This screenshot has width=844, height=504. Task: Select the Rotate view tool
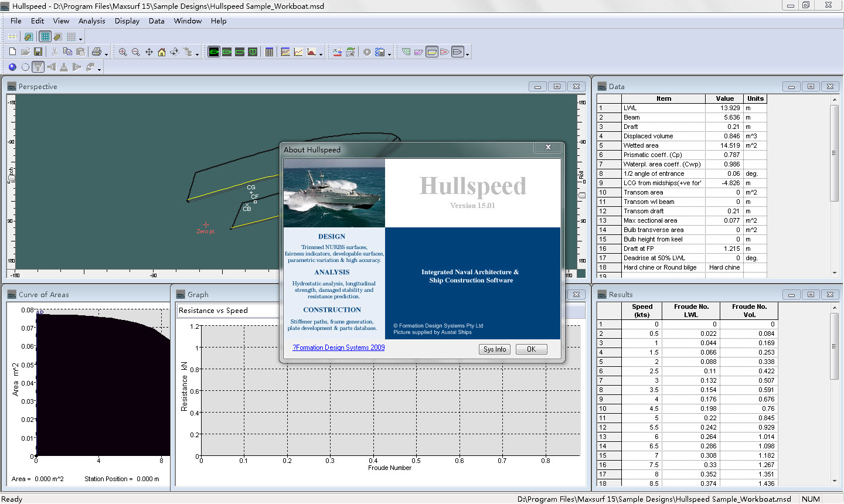(x=175, y=52)
